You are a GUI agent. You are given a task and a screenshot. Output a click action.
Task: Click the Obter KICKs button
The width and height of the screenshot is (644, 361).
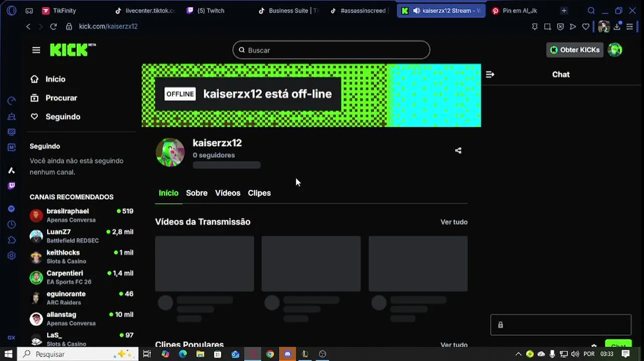pyautogui.click(x=575, y=50)
